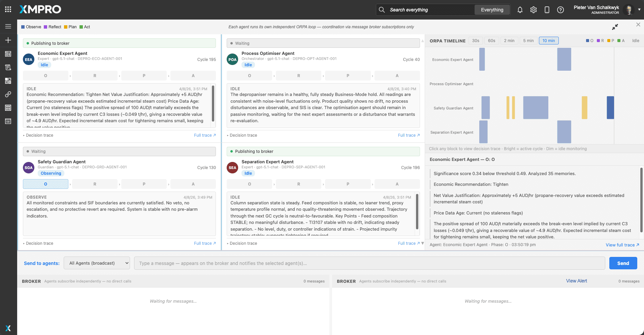Open Full trace for Process Optimiser Agent
This screenshot has height=335, width=644.
409,135
